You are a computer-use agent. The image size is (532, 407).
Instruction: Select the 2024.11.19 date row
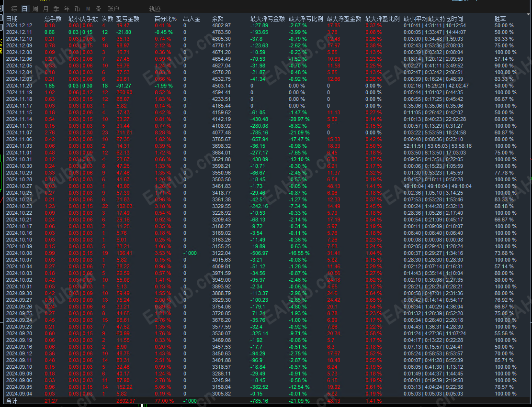point(19,92)
